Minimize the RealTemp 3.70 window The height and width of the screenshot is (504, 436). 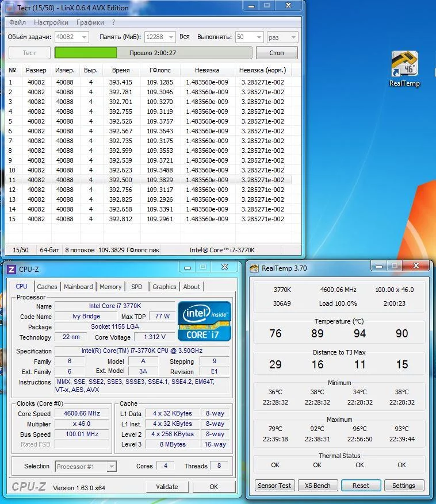tap(379, 266)
